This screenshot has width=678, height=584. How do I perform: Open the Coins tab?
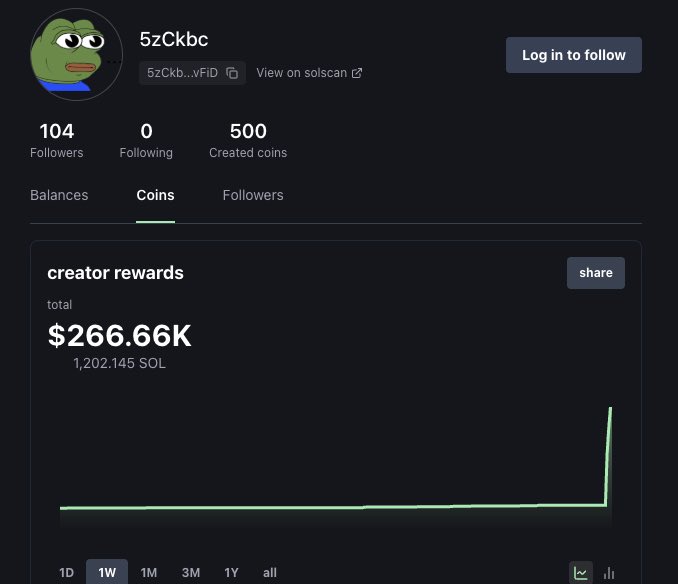155,195
